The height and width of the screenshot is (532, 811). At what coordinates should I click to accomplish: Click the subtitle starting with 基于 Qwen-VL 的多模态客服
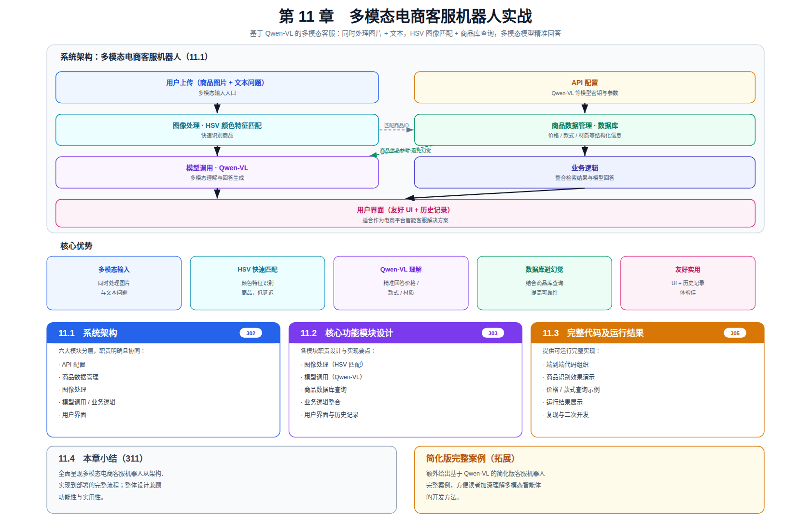pyautogui.click(x=405, y=33)
